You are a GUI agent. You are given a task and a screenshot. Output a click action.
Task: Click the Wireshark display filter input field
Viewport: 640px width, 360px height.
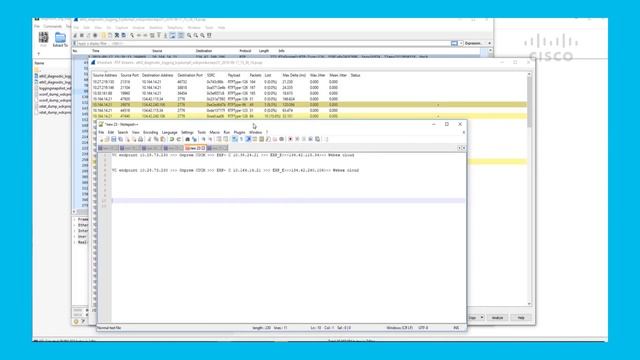tap(263, 43)
